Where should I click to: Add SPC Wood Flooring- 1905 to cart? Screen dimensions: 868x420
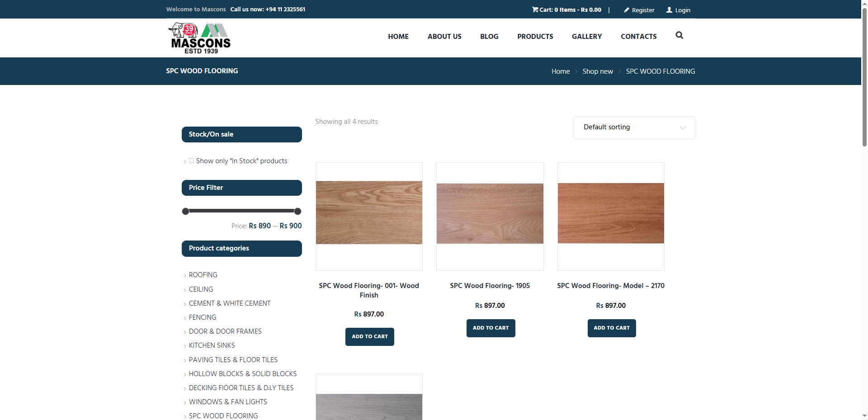click(x=491, y=328)
